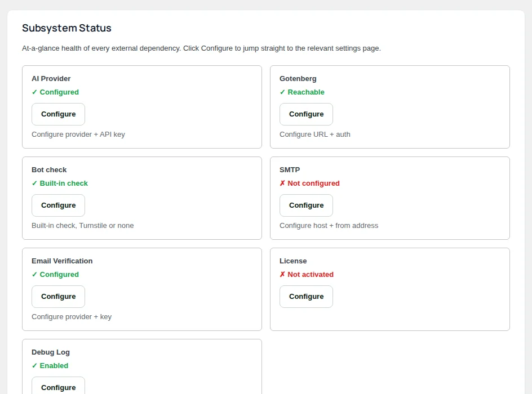The image size is (532, 394).
Task: Click Configure in the License card
Action: pyautogui.click(x=306, y=297)
